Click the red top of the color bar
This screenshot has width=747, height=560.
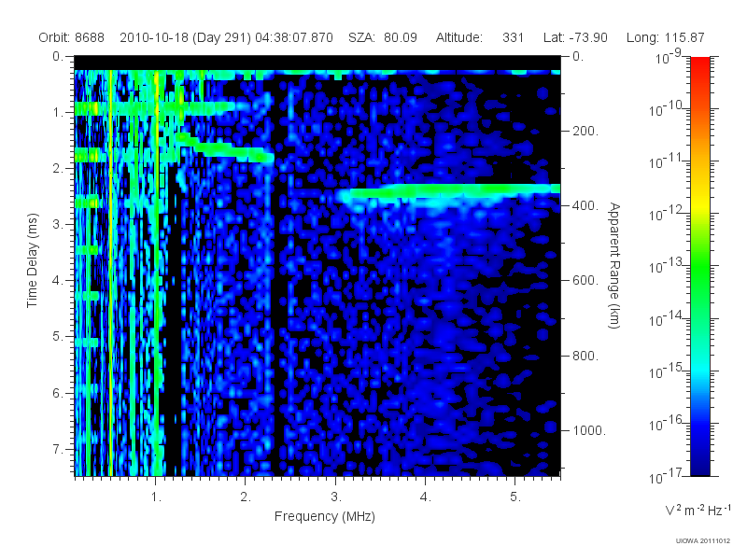700,64
